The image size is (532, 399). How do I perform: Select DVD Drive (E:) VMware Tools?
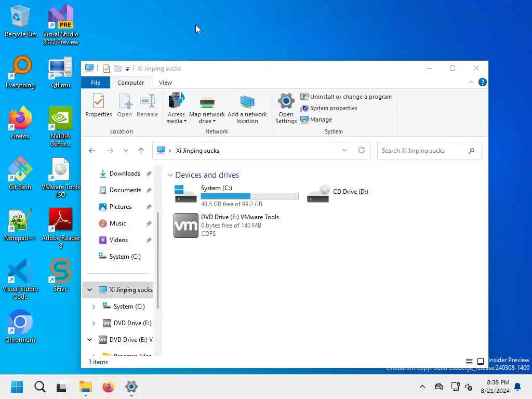[227, 225]
